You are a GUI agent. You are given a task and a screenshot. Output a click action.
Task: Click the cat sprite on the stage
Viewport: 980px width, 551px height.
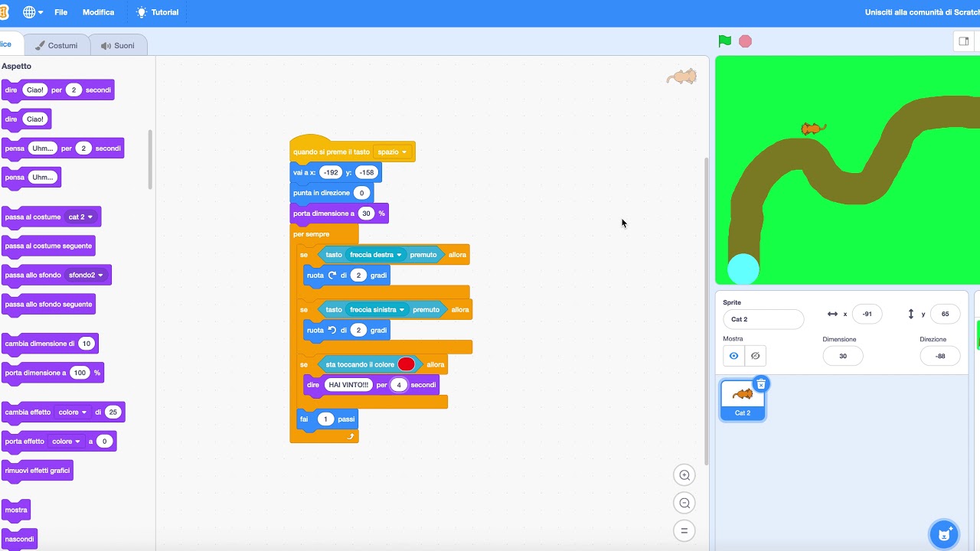pyautogui.click(x=813, y=128)
